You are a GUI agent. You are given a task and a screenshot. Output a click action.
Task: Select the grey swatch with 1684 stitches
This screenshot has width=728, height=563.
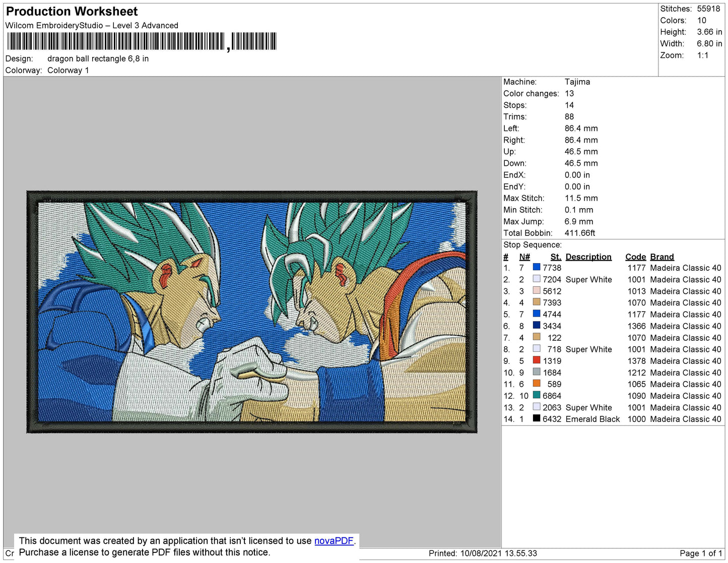point(537,372)
